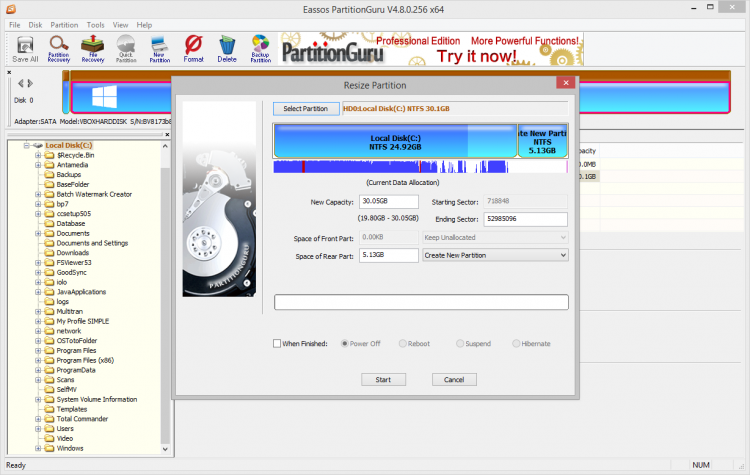Click the Current Data Allocation map

coord(420,166)
